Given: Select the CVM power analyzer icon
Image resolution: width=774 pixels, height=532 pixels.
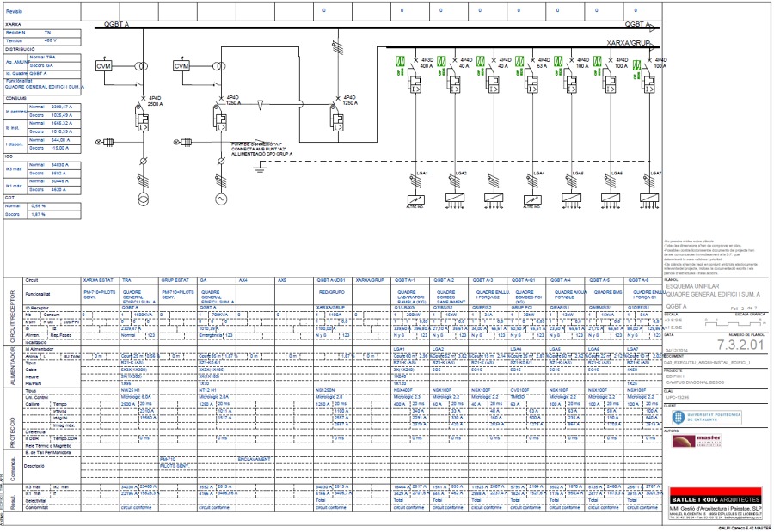Looking at the screenshot, I should (104, 64).
